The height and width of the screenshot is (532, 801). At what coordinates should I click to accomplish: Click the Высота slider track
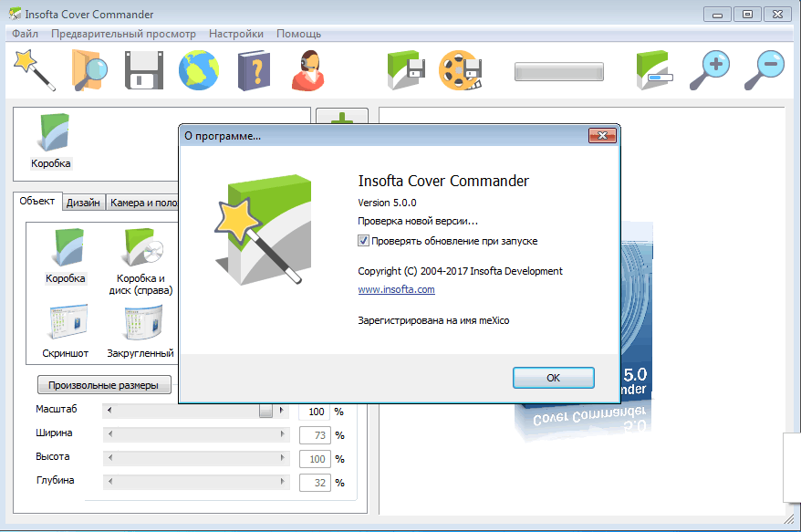point(196,457)
